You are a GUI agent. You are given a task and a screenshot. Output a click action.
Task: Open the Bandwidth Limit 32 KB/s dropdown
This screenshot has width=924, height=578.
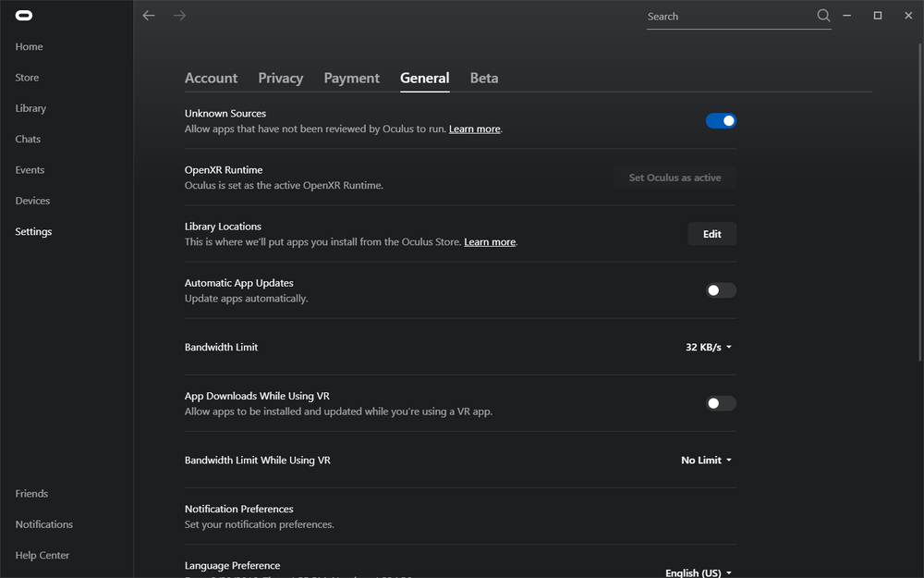click(709, 348)
